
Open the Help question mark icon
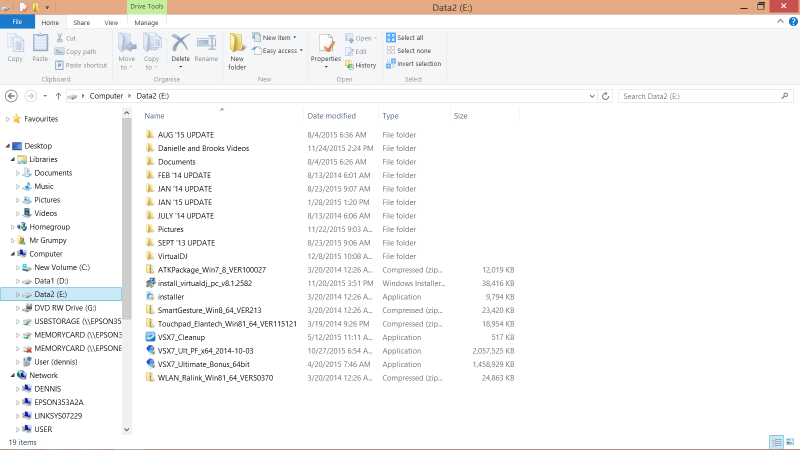click(791, 22)
